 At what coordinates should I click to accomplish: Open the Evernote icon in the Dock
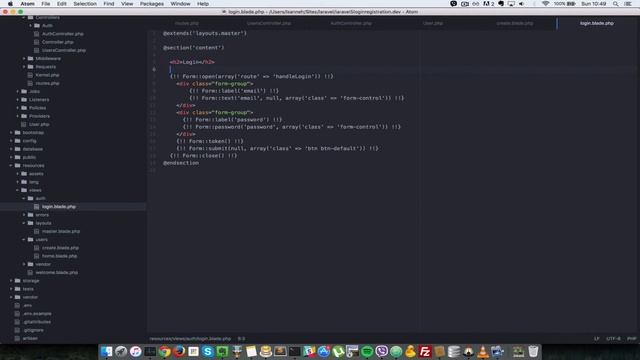(222, 351)
